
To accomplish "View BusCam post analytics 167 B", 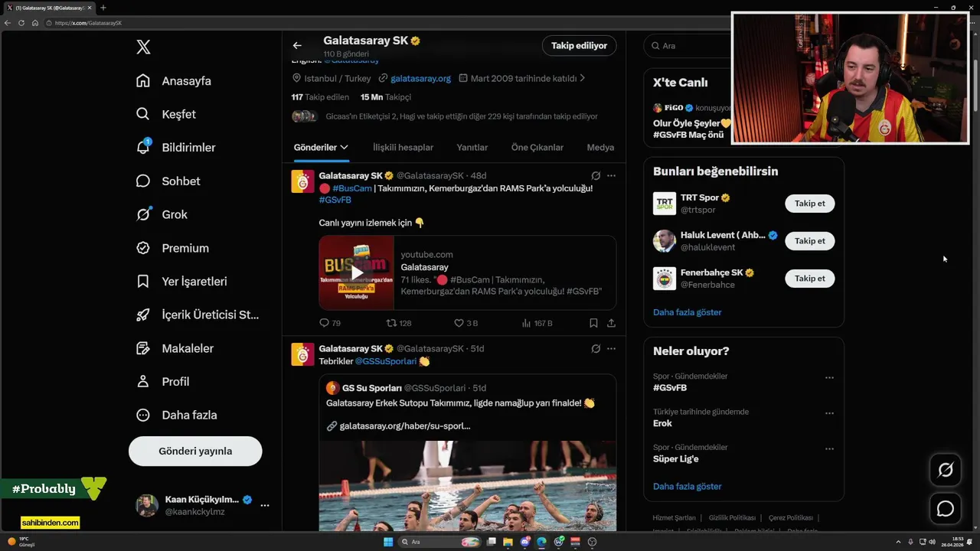I will 537,323.
